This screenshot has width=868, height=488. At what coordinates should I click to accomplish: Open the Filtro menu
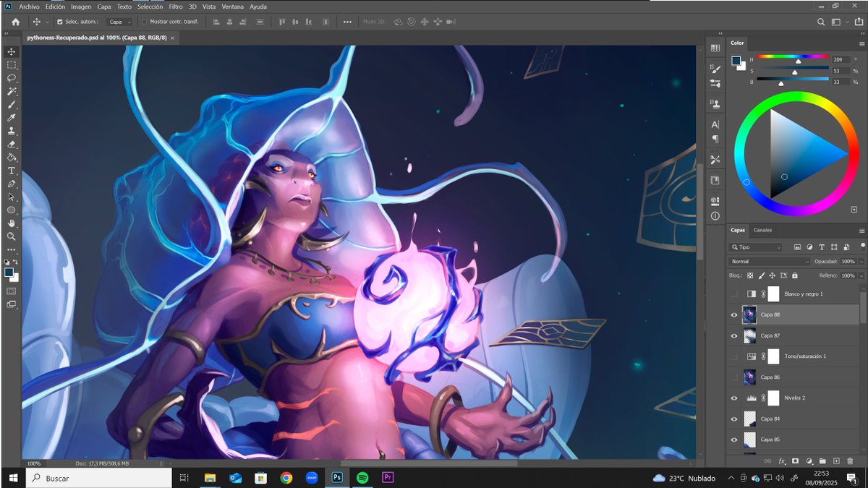(176, 7)
